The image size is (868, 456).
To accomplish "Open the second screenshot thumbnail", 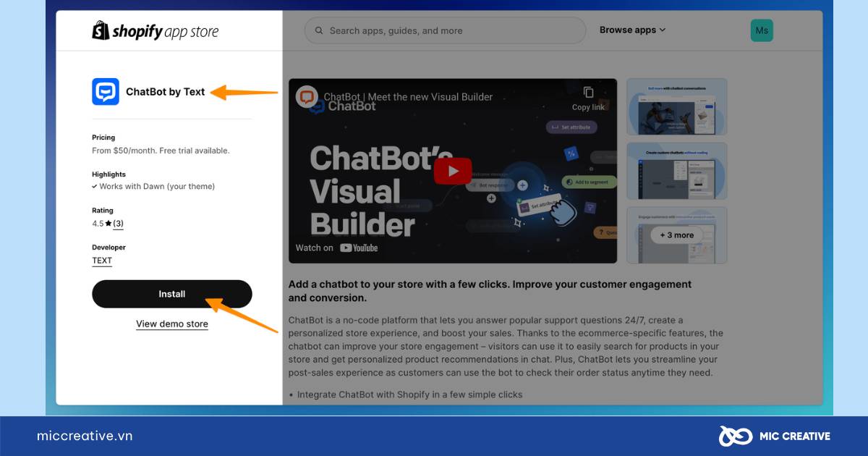I will click(676, 171).
